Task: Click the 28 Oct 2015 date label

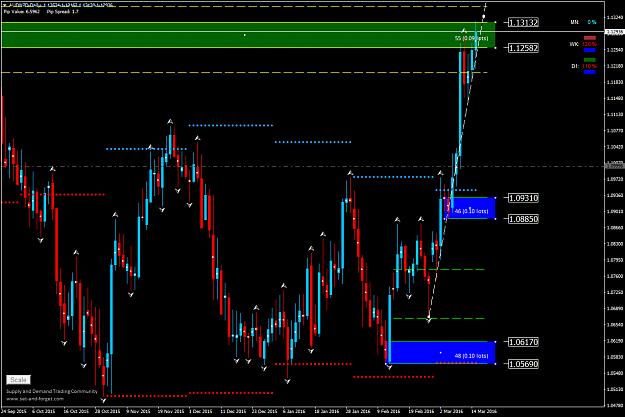Action: tap(108, 411)
